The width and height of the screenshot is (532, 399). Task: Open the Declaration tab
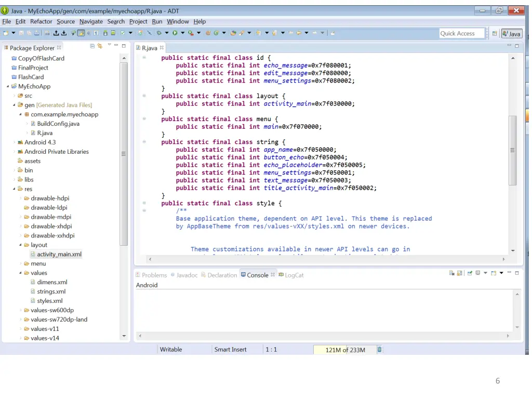[x=219, y=275]
